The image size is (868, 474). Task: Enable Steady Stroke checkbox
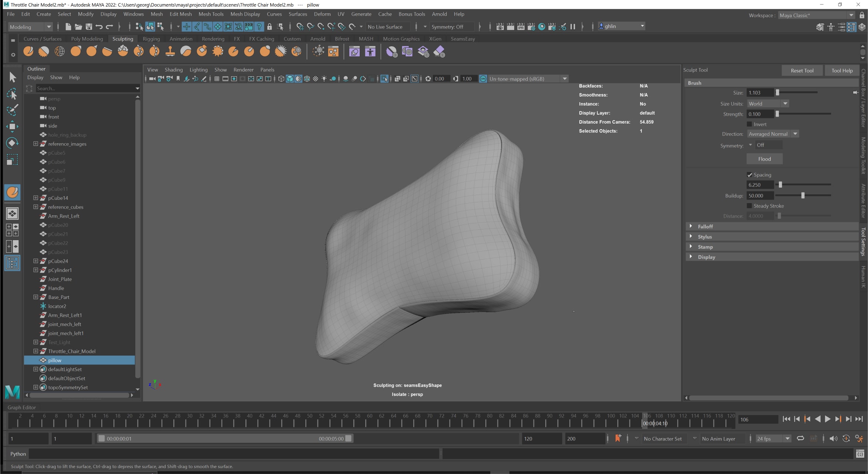(749, 206)
